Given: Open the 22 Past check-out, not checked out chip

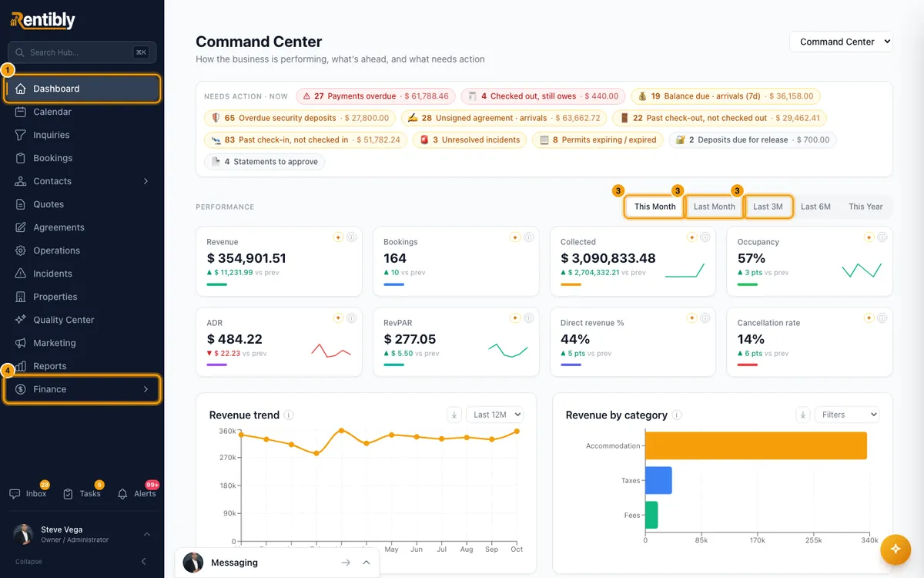Looking at the screenshot, I should point(719,118).
